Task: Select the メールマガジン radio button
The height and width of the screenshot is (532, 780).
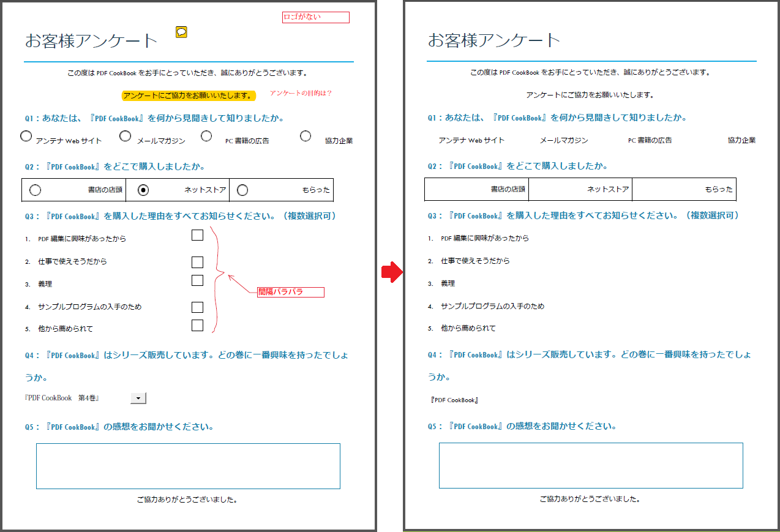Action: [x=125, y=135]
